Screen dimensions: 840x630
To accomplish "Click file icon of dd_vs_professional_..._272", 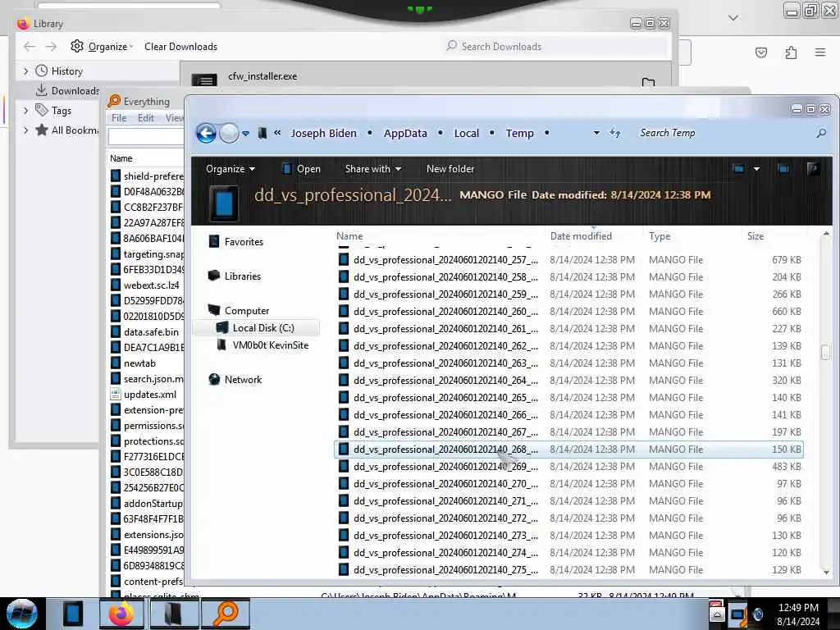I will pos(344,518).
